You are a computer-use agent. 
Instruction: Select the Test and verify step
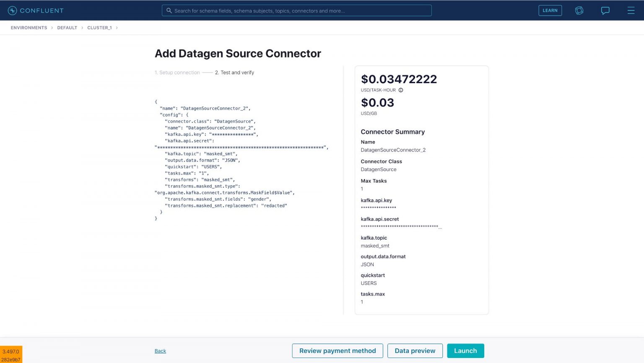pos(234,72)
